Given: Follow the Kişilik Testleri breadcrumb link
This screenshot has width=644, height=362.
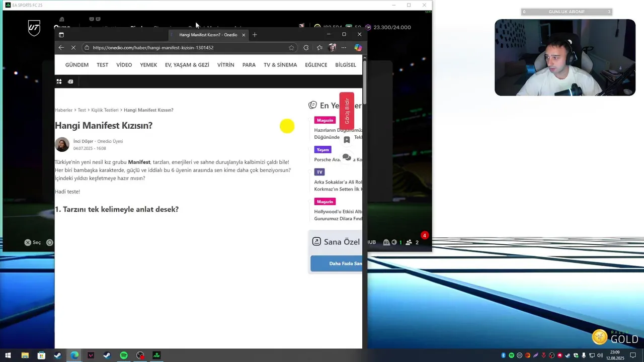Looking at the screenshot, I should [x=105, y=110].
